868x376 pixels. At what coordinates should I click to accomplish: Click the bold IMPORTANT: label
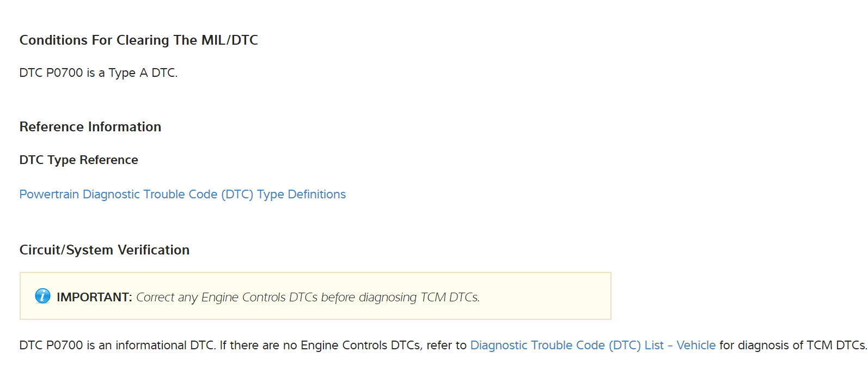tap(94, 297)
